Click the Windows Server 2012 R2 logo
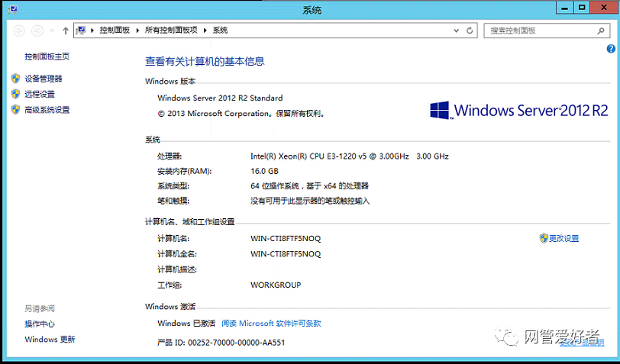This screenshot has width=620, height=364. [518, 110]
